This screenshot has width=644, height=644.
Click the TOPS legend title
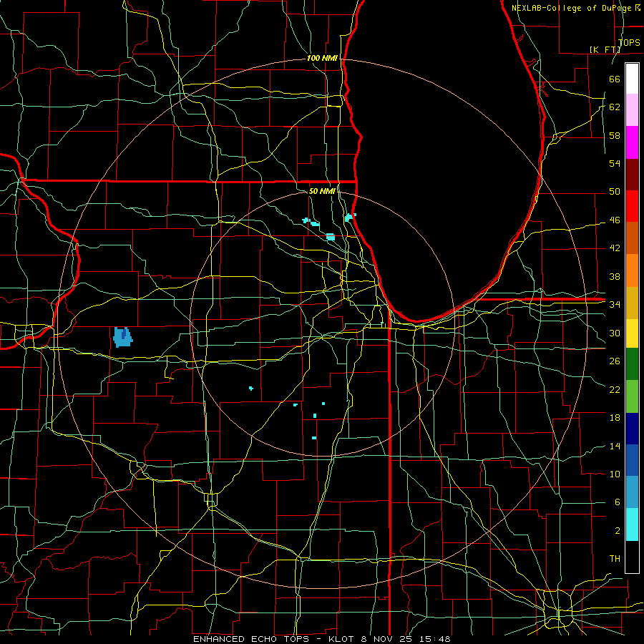[x=629, y=42]
